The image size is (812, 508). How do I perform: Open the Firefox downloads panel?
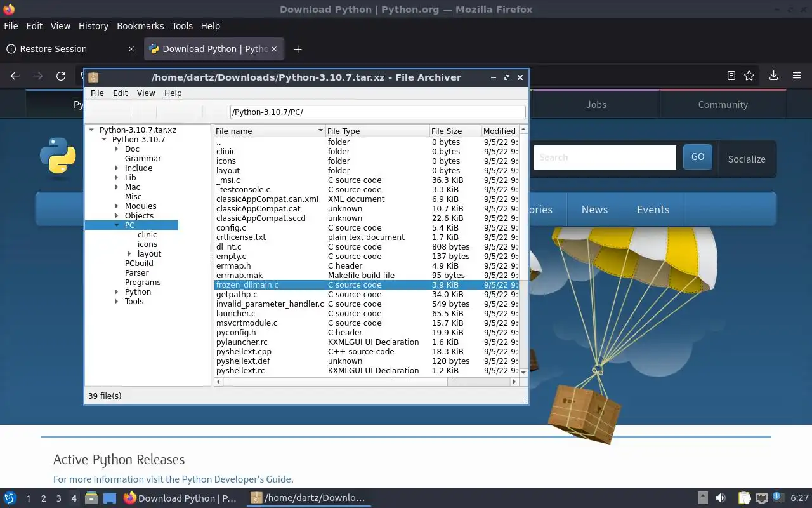pyautogui.click(x=773, y=76)
